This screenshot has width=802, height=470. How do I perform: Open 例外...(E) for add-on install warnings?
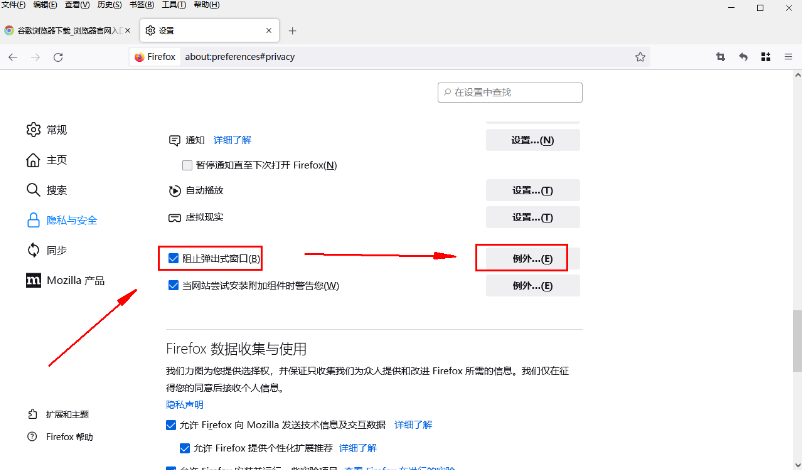(x=532, y=286)
